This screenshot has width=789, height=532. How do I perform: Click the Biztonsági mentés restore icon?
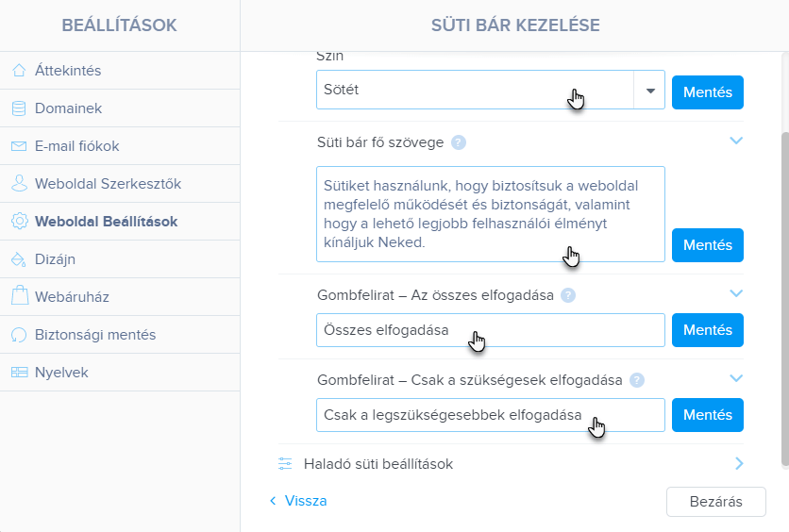tap(19, 334)
